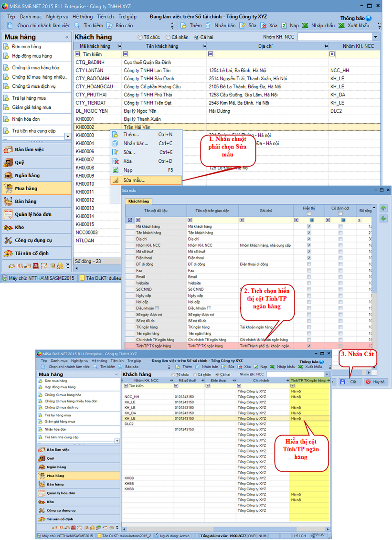Choose Thêm... from context menu
This screenshot has height=540, width=392.
tap(146, 135)
